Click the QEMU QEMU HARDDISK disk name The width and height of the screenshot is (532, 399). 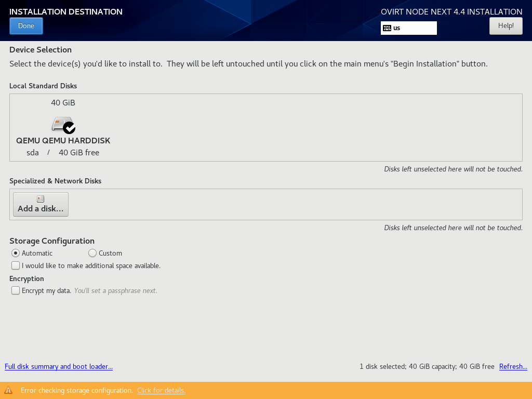click(63, 140)
